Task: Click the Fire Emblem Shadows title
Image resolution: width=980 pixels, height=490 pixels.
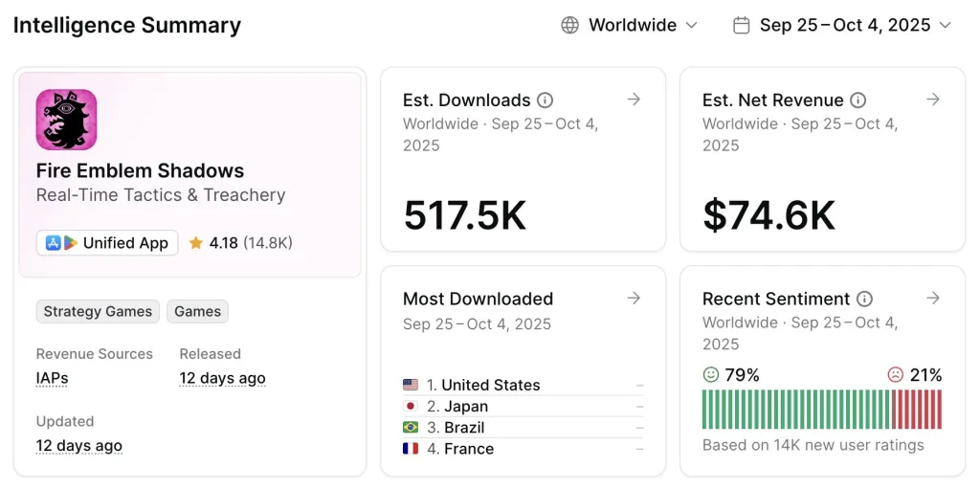Action: [140, 170]
